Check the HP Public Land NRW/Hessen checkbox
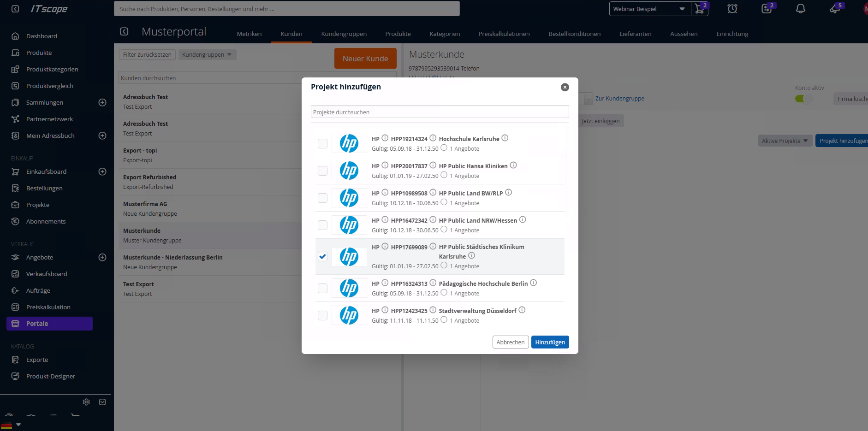Image resolution: width=868 pixels, height=431 pixels. coord(323,225)
